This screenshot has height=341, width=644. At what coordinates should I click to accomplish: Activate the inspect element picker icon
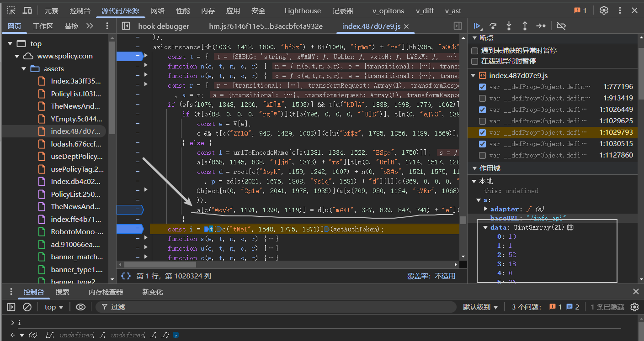11,10
